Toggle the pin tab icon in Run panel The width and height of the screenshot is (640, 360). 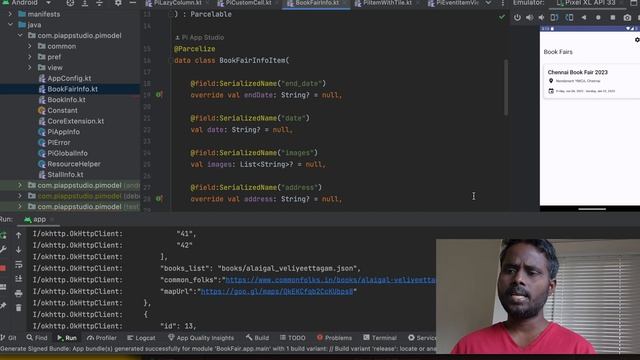(3, 306)
